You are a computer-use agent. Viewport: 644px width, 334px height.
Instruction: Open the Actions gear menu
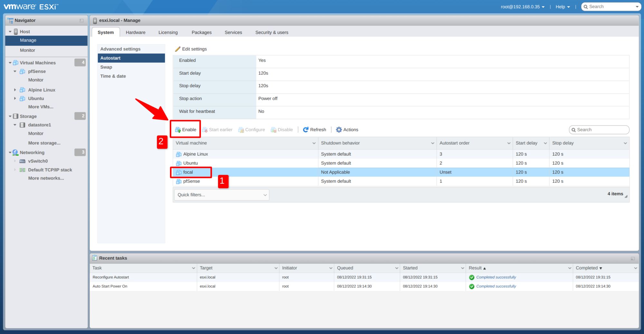pos(339,130)
